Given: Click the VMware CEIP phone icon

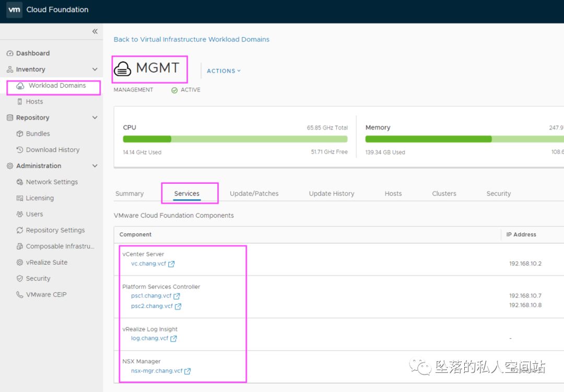Looking at the screenshot, I should [x=20, y=294].
